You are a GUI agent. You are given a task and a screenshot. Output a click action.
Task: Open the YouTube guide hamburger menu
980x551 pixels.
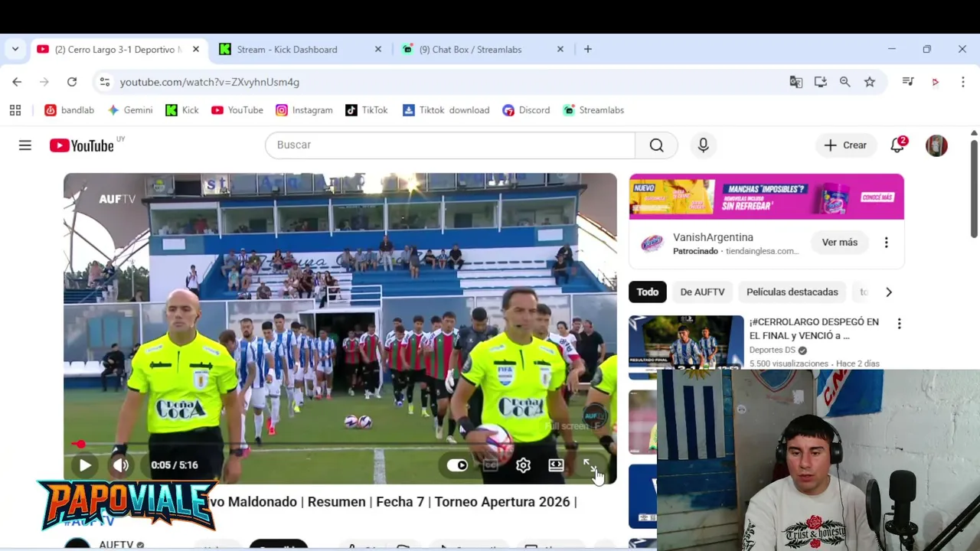click(25, 145)
